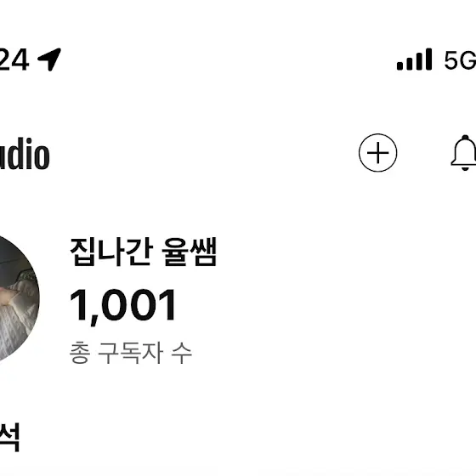
Task: Tap the Studio logo text
Action: pos(25,153)
